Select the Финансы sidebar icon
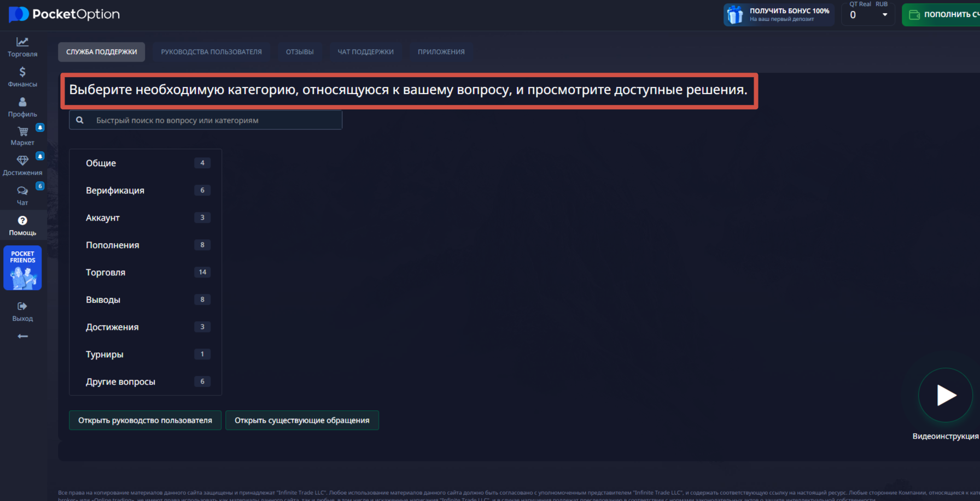This screenshot has width=980, height=501. (x=22, y=75)
